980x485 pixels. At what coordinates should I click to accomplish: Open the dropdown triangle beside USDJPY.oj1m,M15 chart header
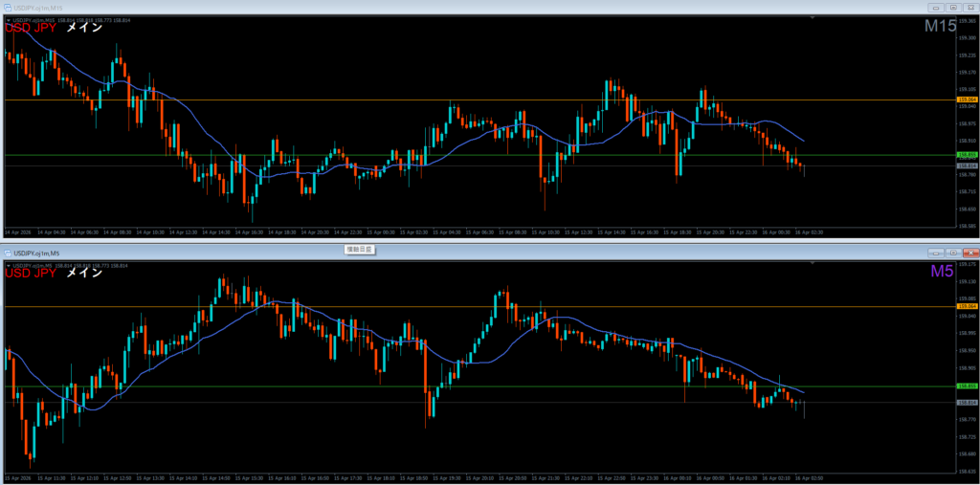coord(8,20)
